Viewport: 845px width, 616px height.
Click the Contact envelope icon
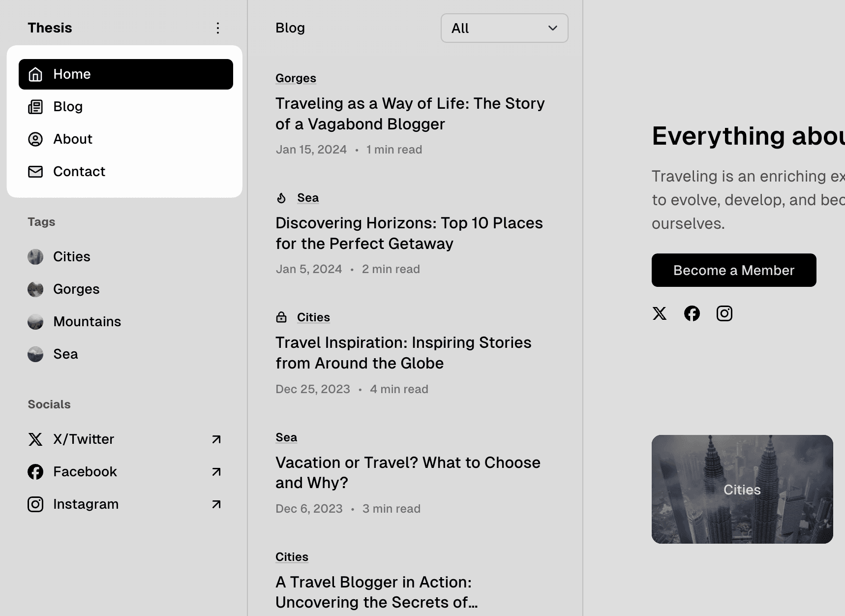click(35, 172)
